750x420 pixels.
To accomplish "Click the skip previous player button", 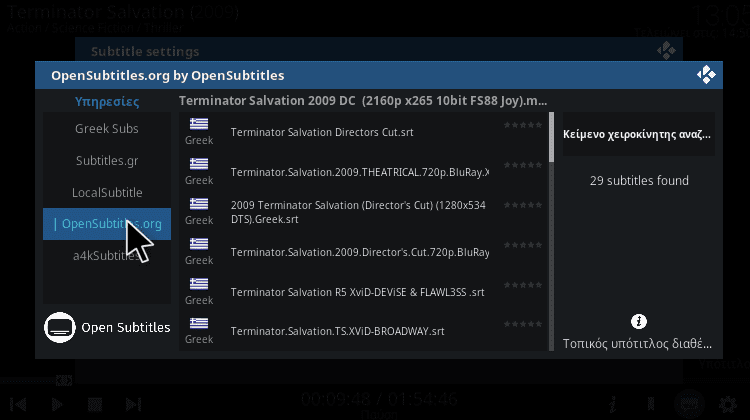I will point(19,405).
